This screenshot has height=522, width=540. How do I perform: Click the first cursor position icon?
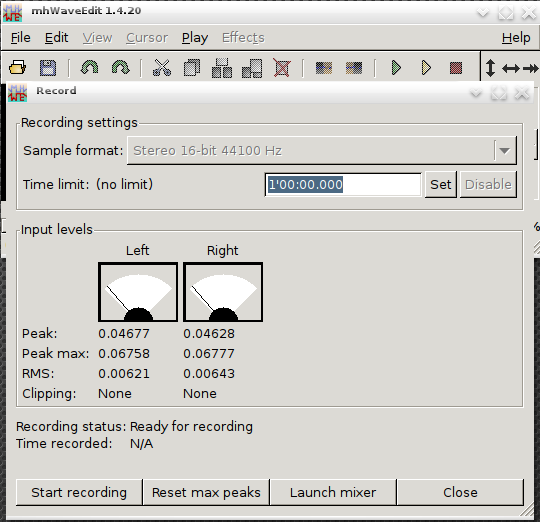click(324, 68)
